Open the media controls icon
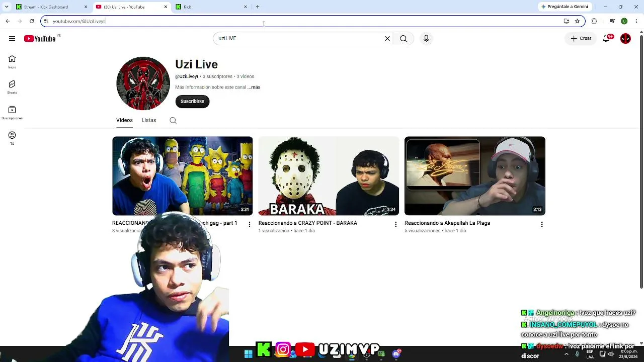 pos(612,21)
